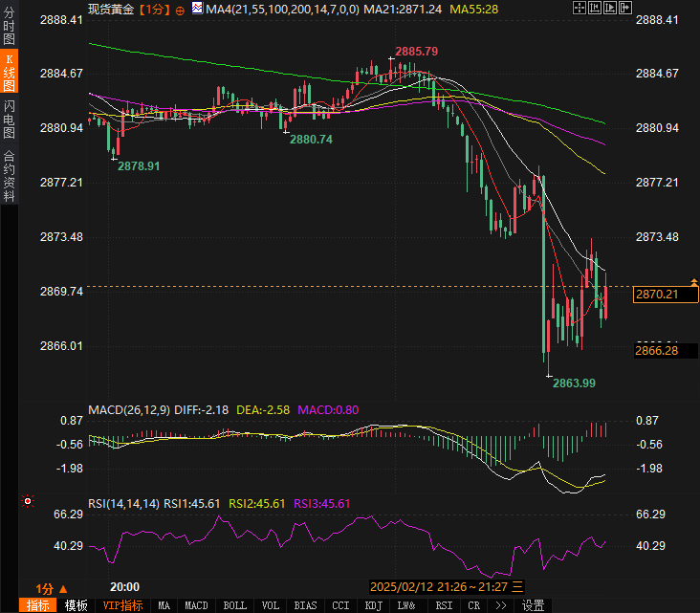Open 设置 settings in the bottom bar

tap(533, 605)
